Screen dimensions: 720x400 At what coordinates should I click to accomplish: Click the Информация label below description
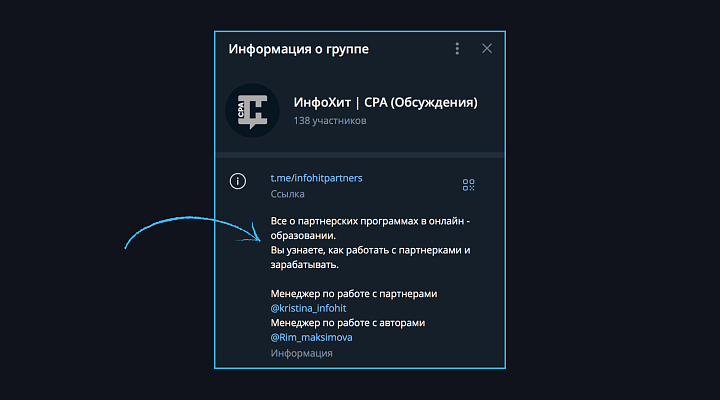point(301,353)
